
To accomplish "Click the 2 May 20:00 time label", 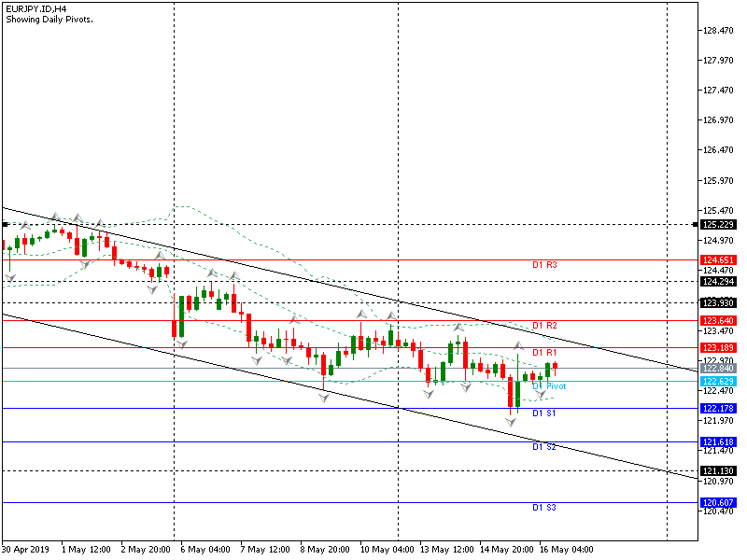I will (146, 550).
